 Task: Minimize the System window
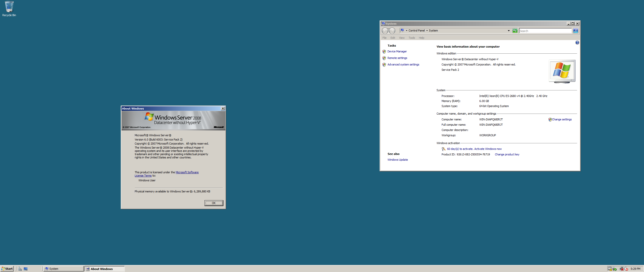[x=568, y=24]
